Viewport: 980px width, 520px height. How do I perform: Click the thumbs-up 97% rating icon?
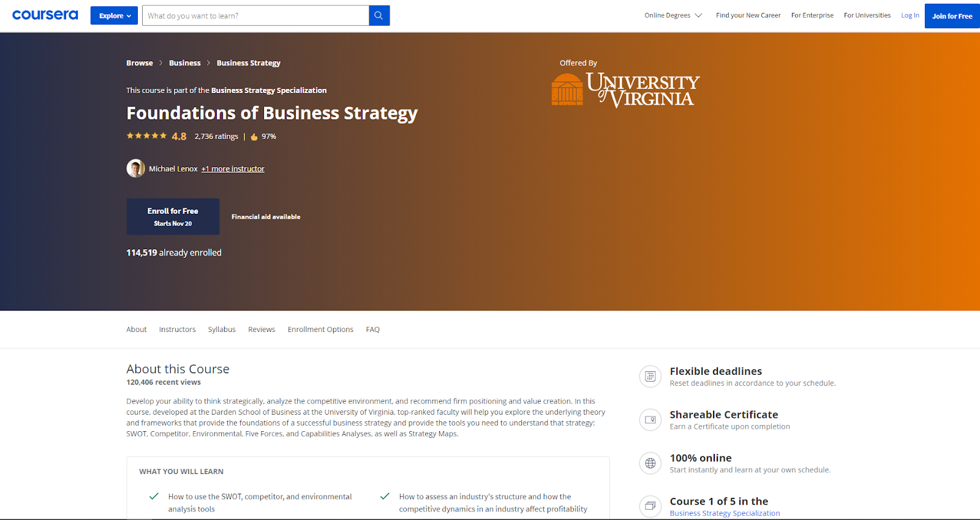(254, 137)
